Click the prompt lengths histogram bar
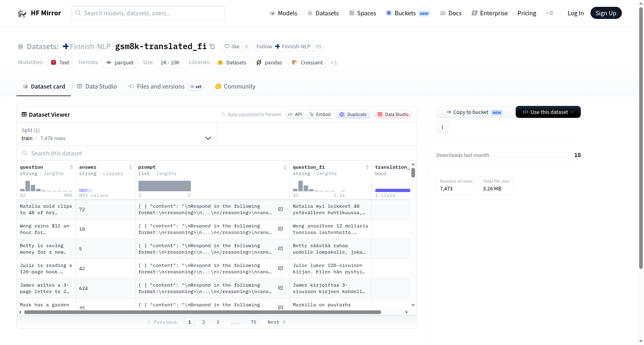This screenshot has height=345, width=644. pyautogui.click(x=165, y=186)
